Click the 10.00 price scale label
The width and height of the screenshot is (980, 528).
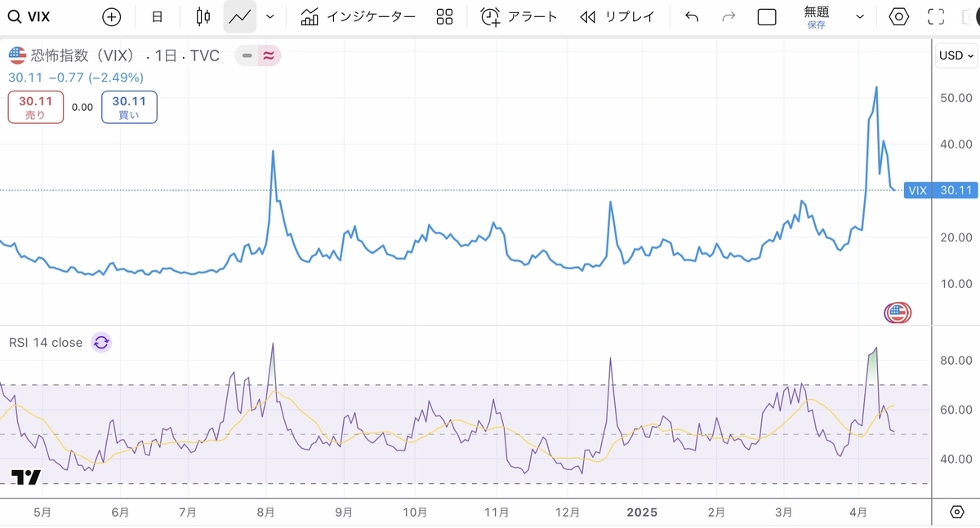coord(956,283)
